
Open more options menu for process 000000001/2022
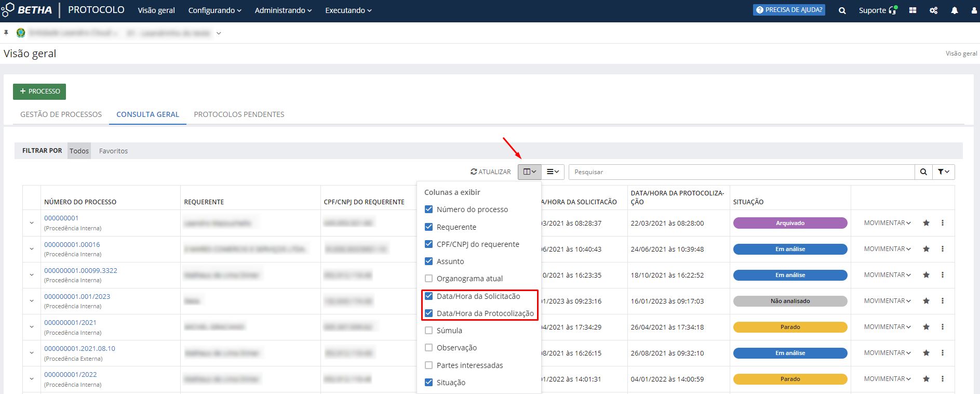pos(943,379)
